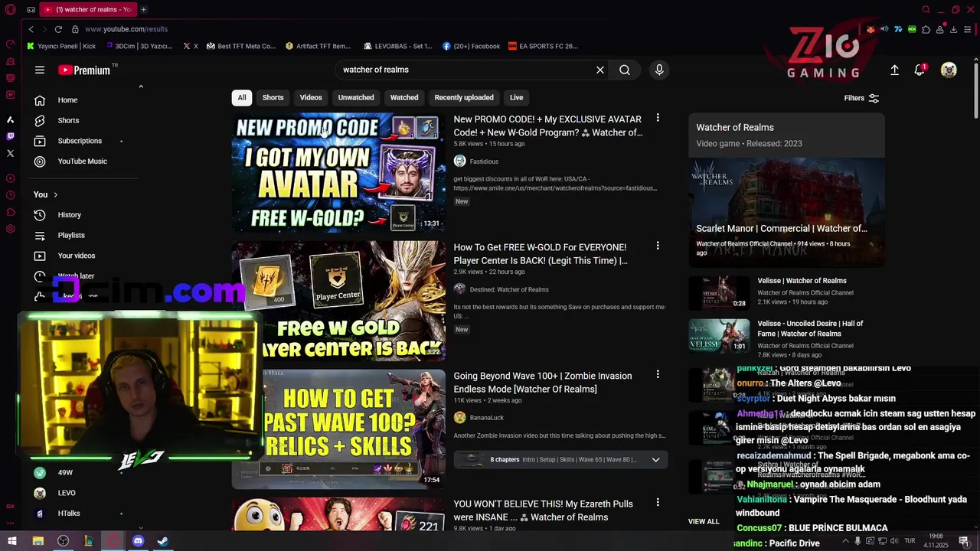Open the Windows Start menu
The height and width of the screenshot is (551, 980).
[12, 541]
